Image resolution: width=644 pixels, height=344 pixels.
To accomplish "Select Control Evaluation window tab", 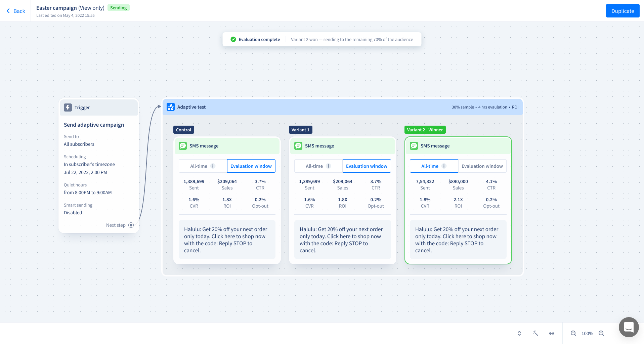I will click(x=251, y=166).
